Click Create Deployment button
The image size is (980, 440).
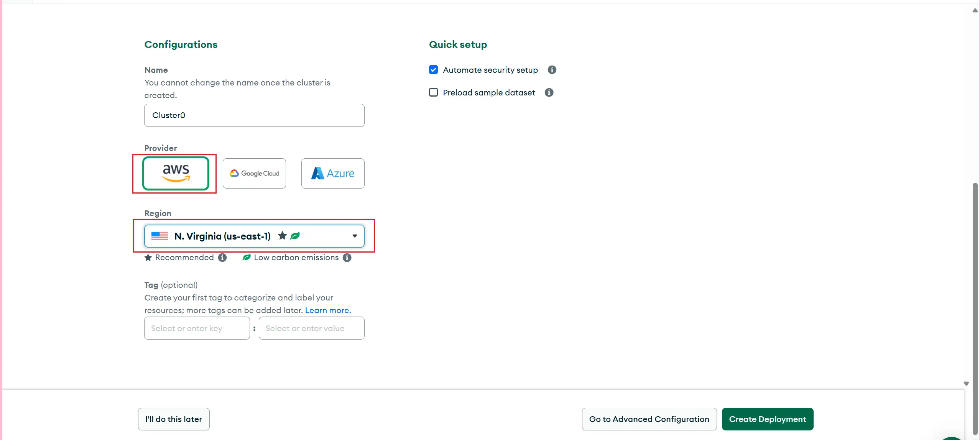tap(767, 419)
